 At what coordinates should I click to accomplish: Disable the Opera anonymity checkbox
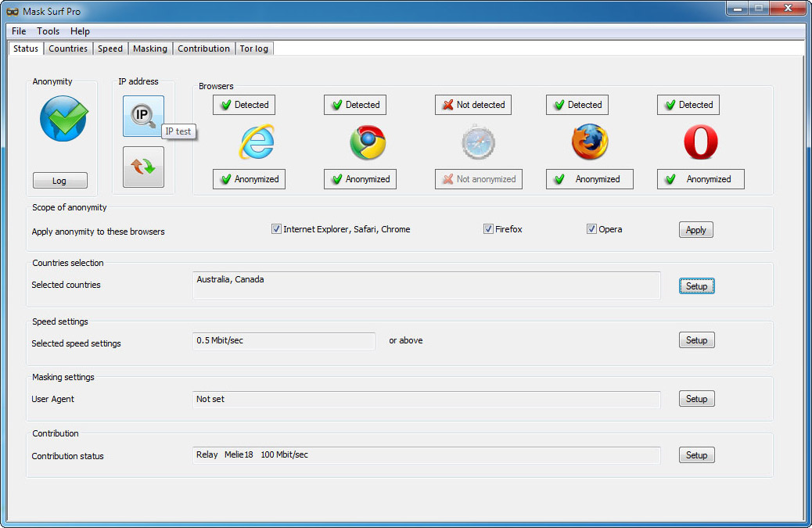click(591, 229)
